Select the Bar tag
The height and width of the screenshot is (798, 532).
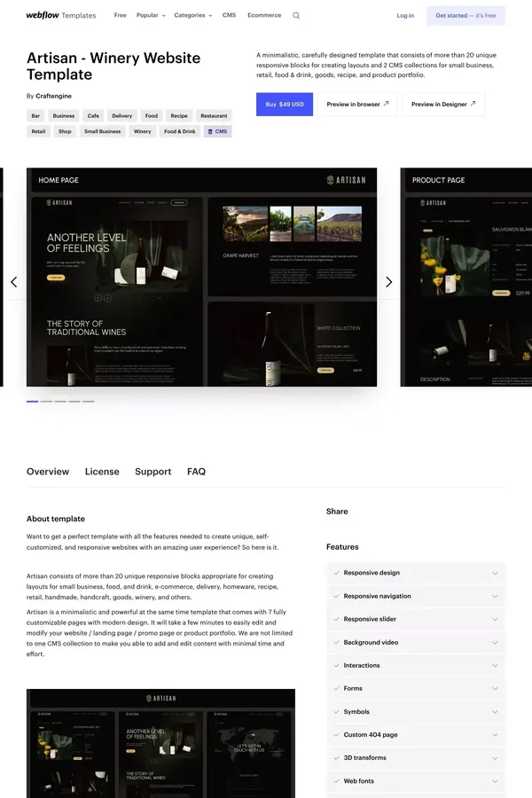pyautogui.click(x=35, y=115)
